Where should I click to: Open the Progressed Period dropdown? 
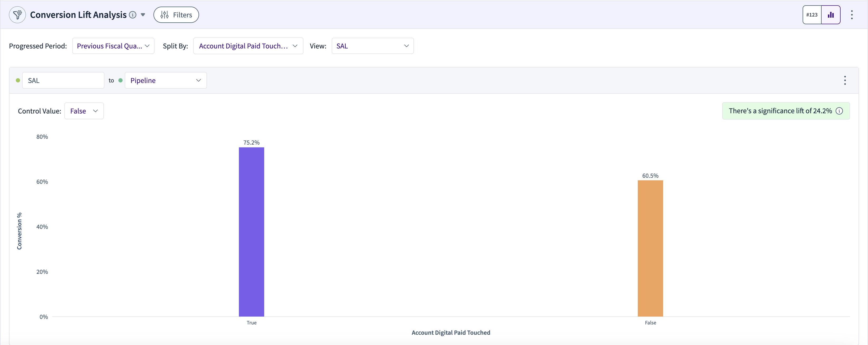113,46
